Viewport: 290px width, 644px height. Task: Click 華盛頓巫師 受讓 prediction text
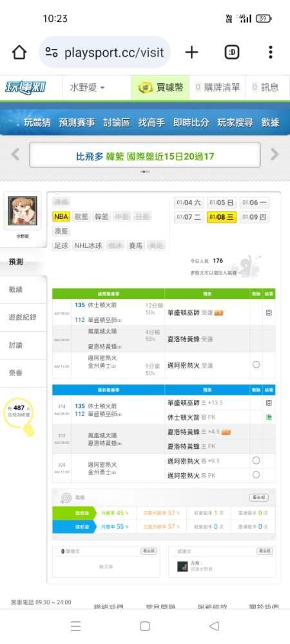[x=190, y=312]
